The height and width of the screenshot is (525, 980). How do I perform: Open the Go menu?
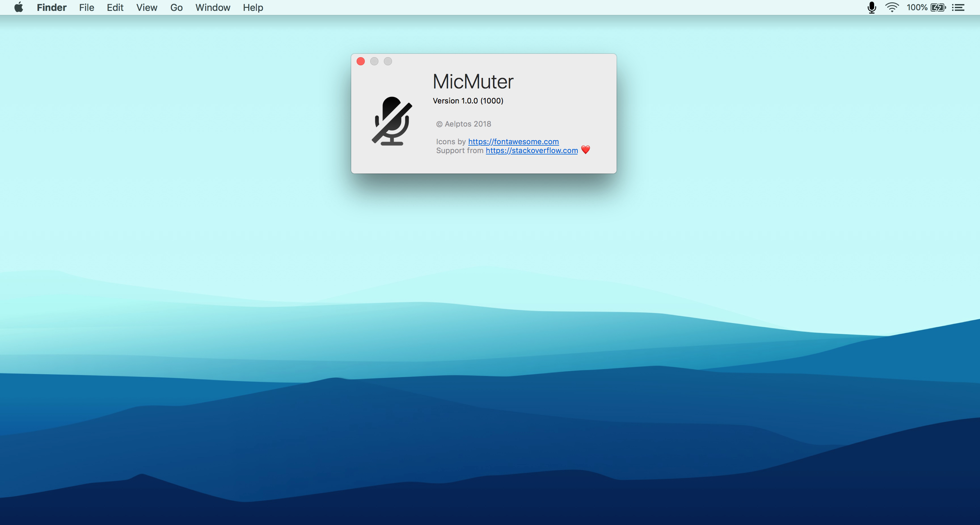(176, 7)
